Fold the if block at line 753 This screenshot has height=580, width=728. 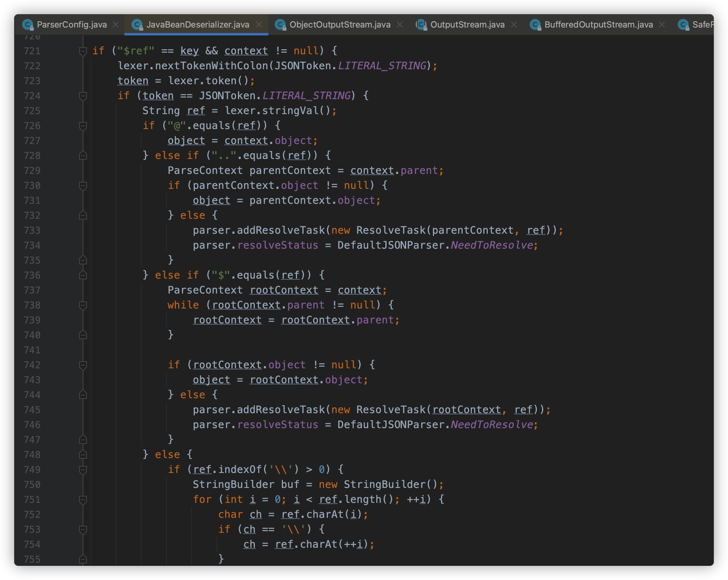(x=83, y=530)
